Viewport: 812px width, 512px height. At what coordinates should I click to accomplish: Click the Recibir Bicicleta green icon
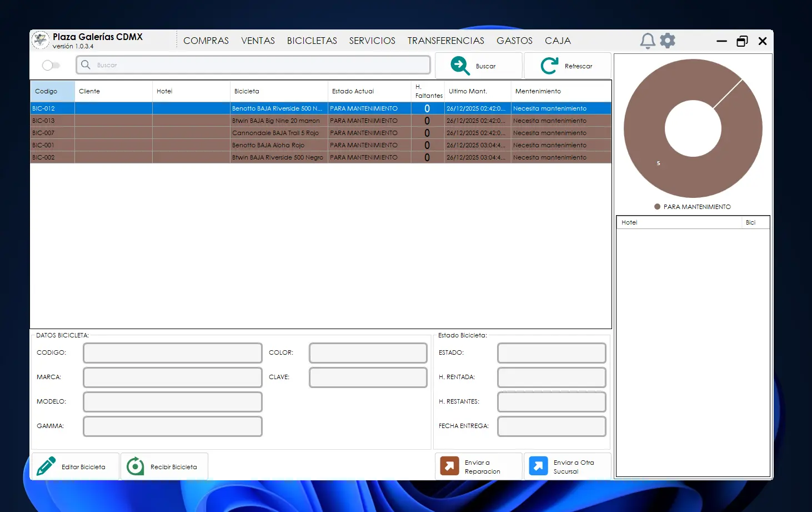coord(135,466)
